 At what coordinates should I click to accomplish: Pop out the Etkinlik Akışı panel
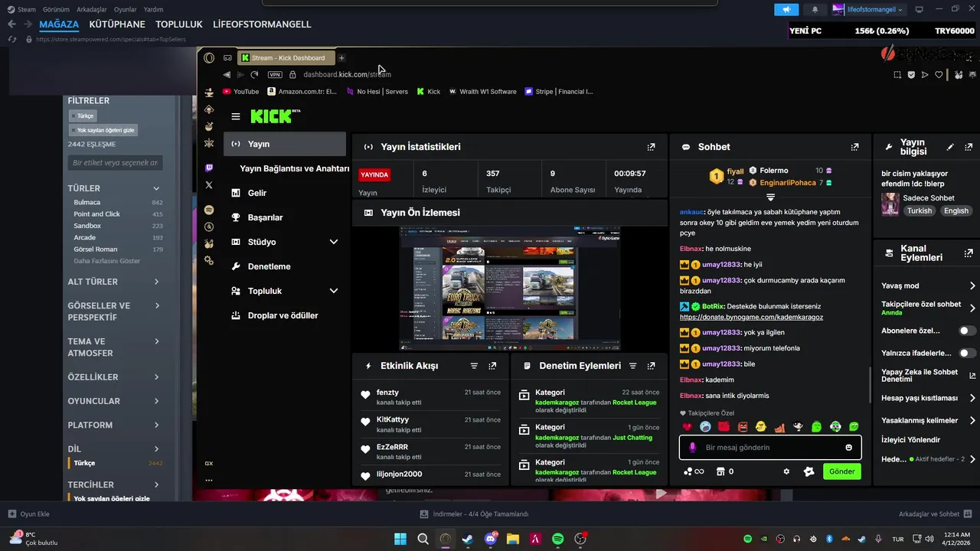[x=492, y=366]
